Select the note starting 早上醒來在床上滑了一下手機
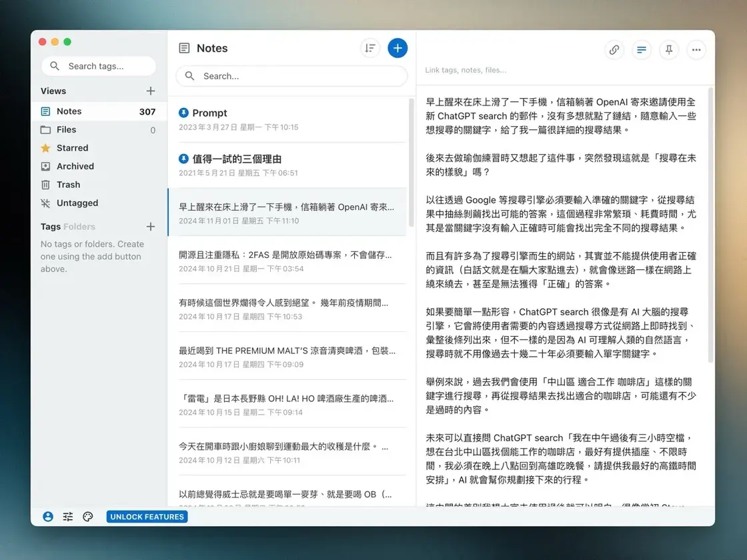The image size is (747, 560). pyautogui.click(x=287, y=213)
